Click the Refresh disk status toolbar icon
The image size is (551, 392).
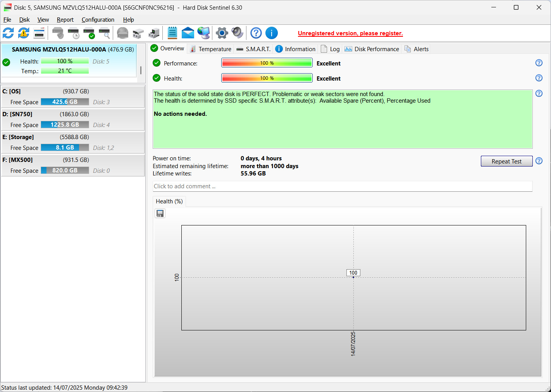click(8, 33)
